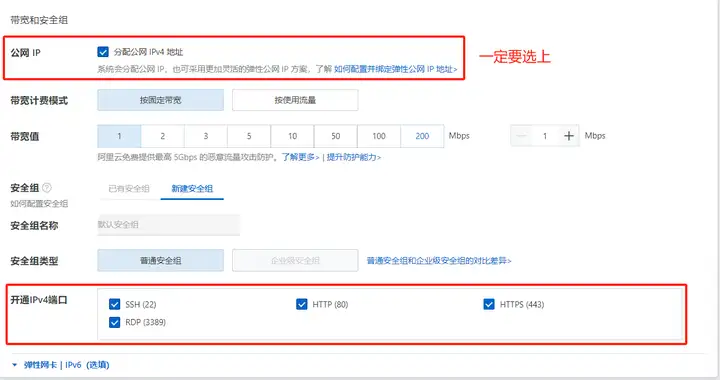
Task: Select 按固定带宽 billing mode
Action: tap(161, 100)
